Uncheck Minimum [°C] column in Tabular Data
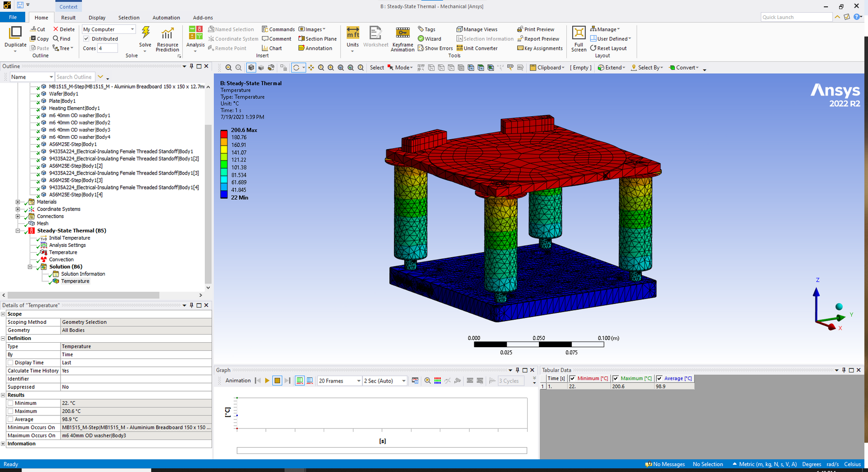The width and height of the screenshot is (868, 472). point(572,378)
